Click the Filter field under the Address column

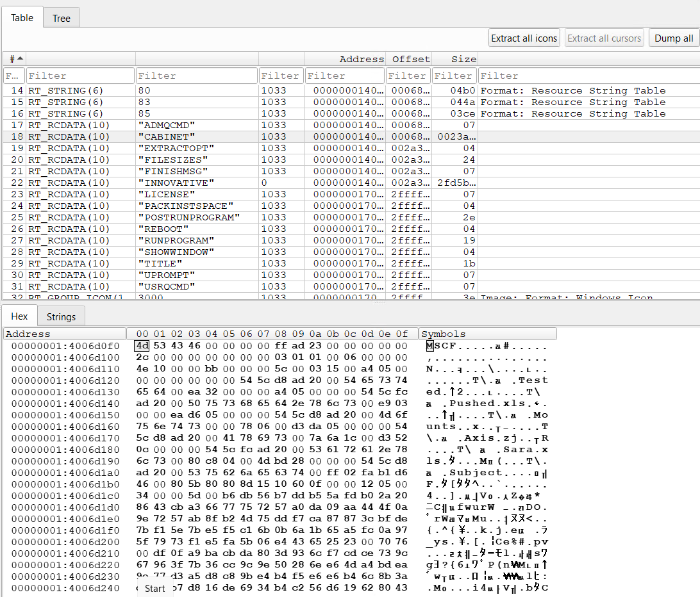pos(344,75)
